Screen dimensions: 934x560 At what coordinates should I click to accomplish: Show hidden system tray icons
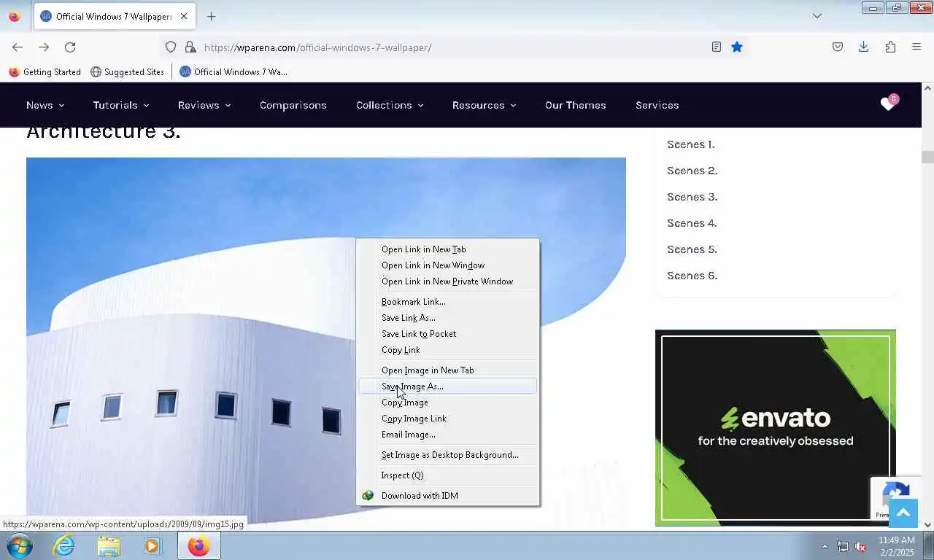pyautogui.click(x=825, y=546)
